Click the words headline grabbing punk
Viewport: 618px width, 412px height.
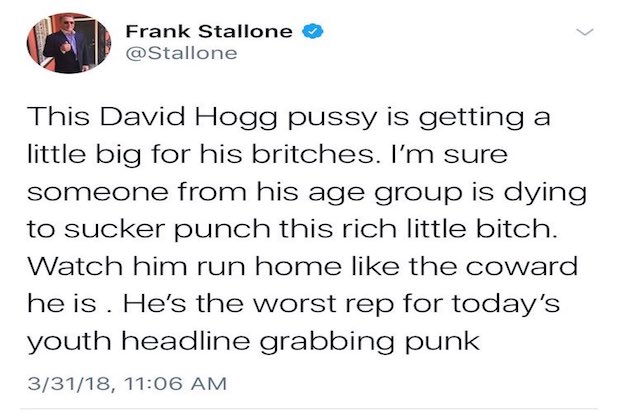click(300, 342)
